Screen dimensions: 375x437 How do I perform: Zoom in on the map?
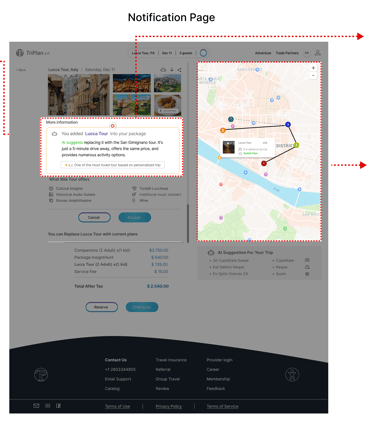(313, 68)
